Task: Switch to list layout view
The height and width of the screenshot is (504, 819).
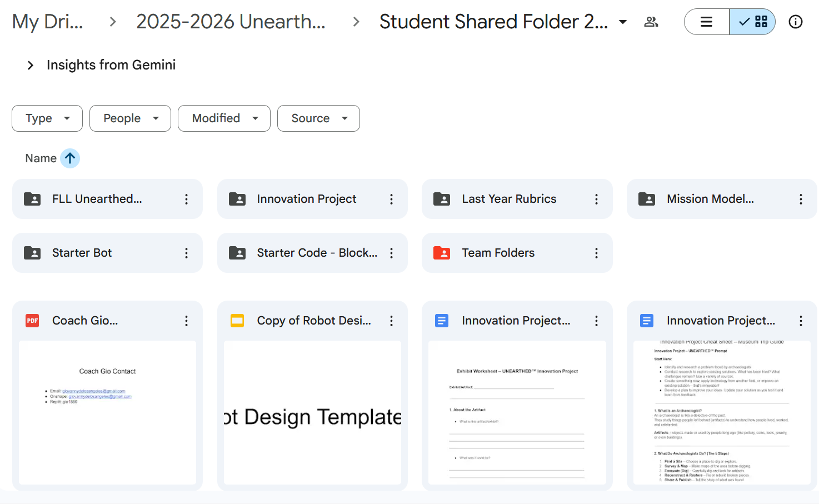Action: click(x=707, y=22)
